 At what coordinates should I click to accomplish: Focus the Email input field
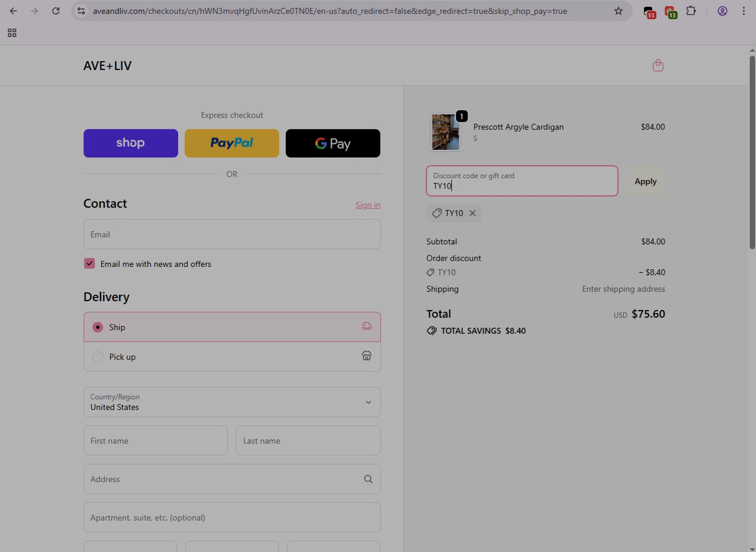[x=232, y=234]
